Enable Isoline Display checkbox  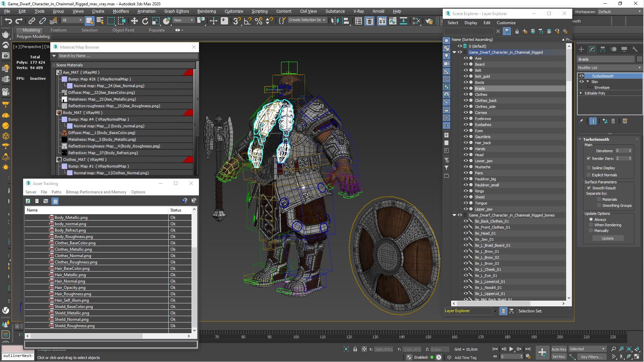(589, 168)
